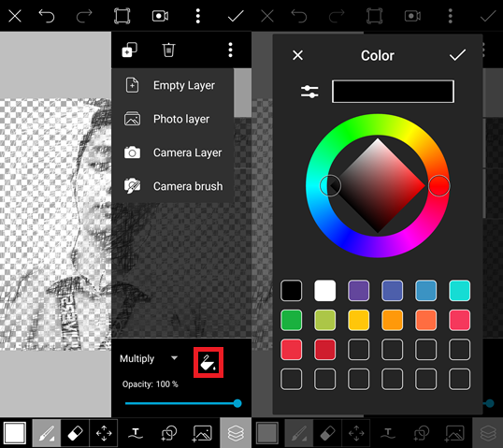
Task: Pick the indigo blue preset swatch
Action: point(393,291)
